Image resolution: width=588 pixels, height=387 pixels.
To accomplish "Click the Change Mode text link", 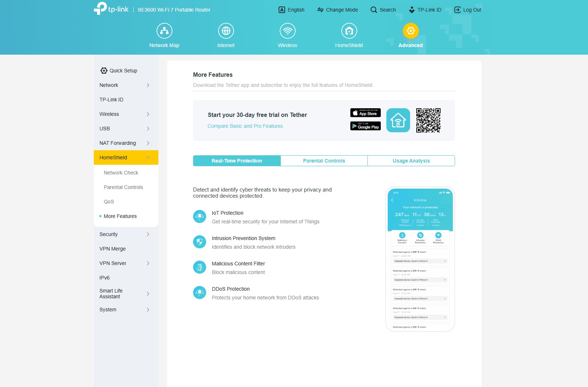I will click(x=342, y=10).
